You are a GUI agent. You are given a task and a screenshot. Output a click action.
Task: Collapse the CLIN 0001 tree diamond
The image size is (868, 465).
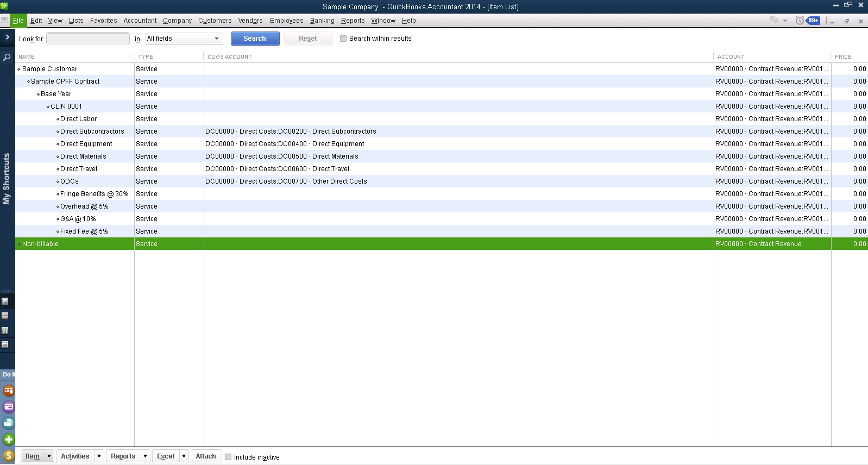[48, 106]
